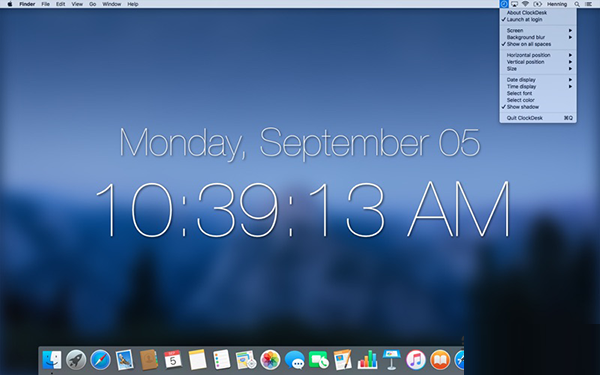This screenshot has height=375, width=600.
Task: Expand the Date display submenu
Action: [x=538, y=80]
